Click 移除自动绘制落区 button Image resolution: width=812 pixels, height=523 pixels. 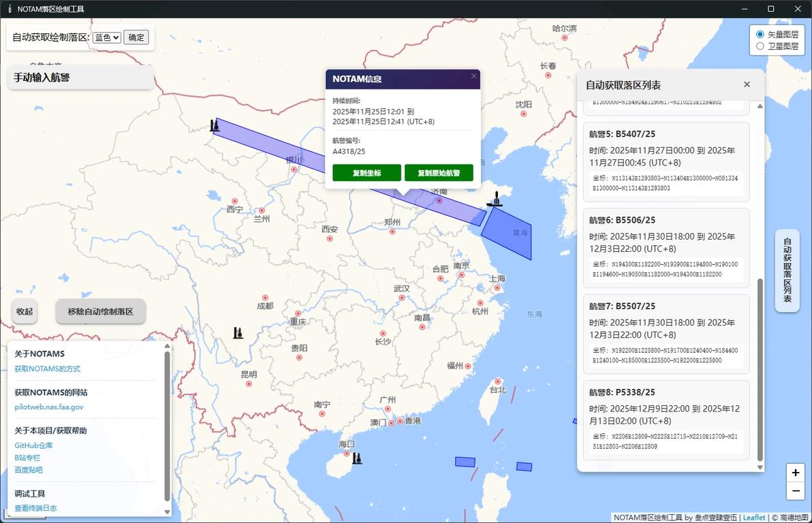(100, 311)
